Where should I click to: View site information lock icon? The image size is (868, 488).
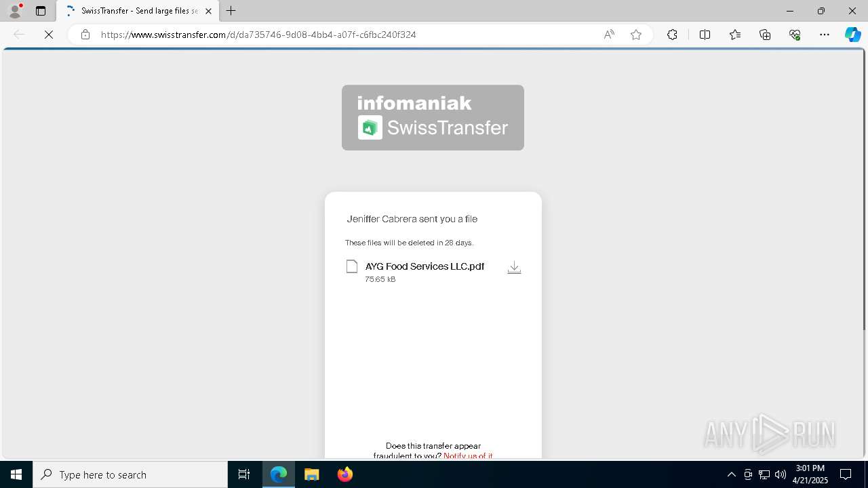[x=85, y=35]
